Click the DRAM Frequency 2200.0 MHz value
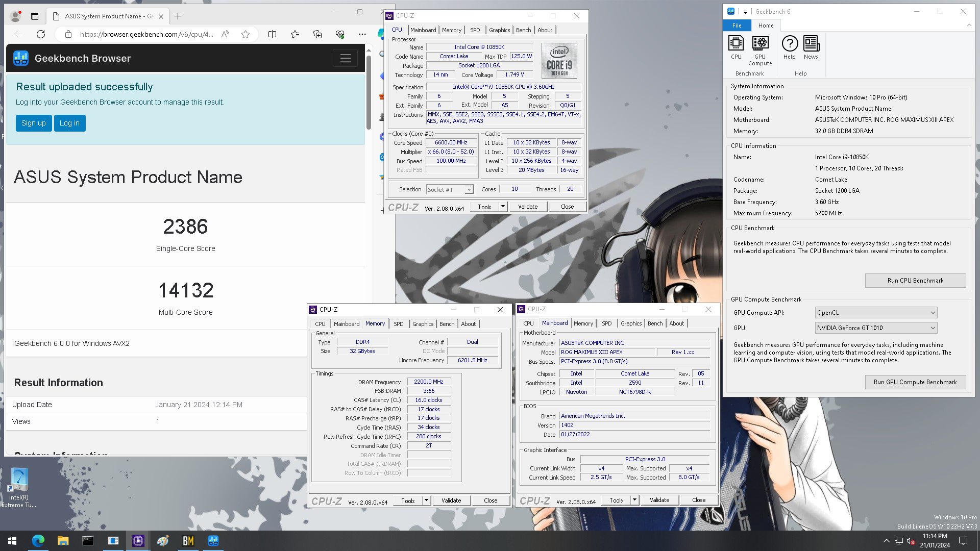980x551 pixels. (x=429, y=382)
